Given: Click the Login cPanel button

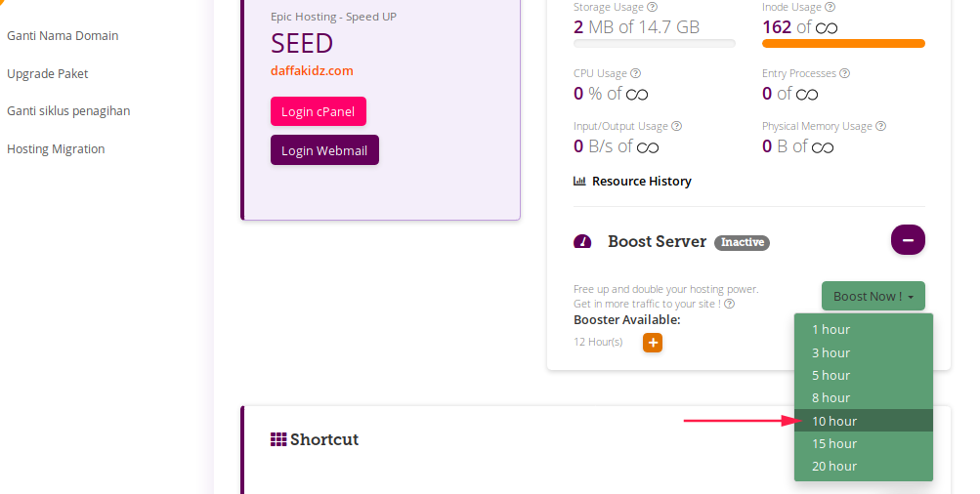Looking at the screenshot, I should point(319,111).
